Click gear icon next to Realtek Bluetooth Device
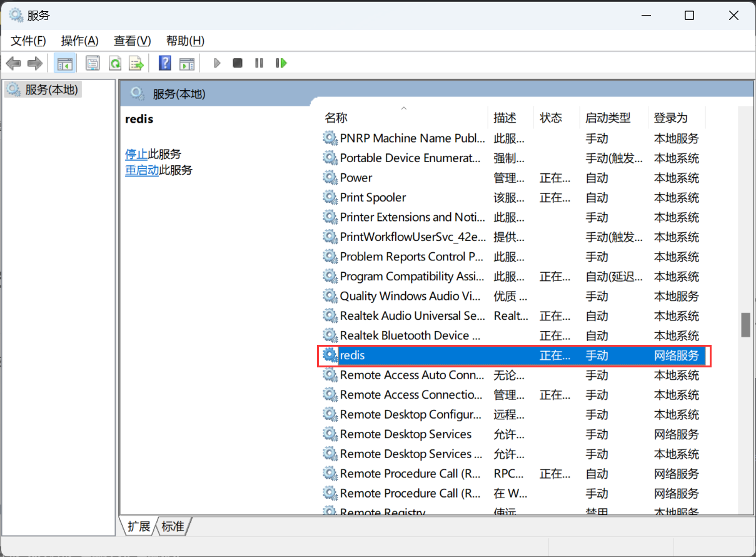This screenshot has width=756, height=557. tap(330, 335)
